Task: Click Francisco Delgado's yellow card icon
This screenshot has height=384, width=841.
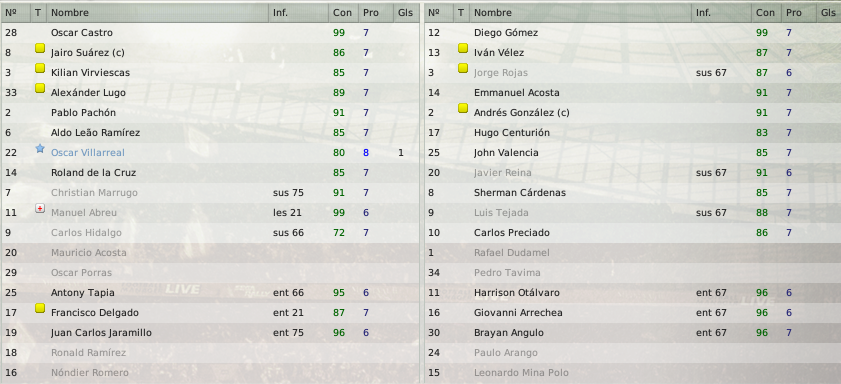Action: (40, 308)
